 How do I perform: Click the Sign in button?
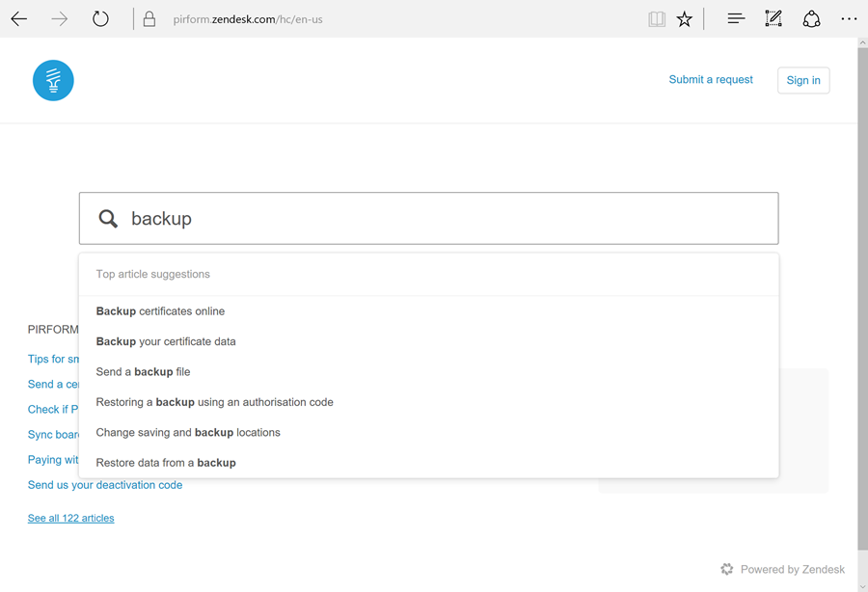click(x=803, y=80)
